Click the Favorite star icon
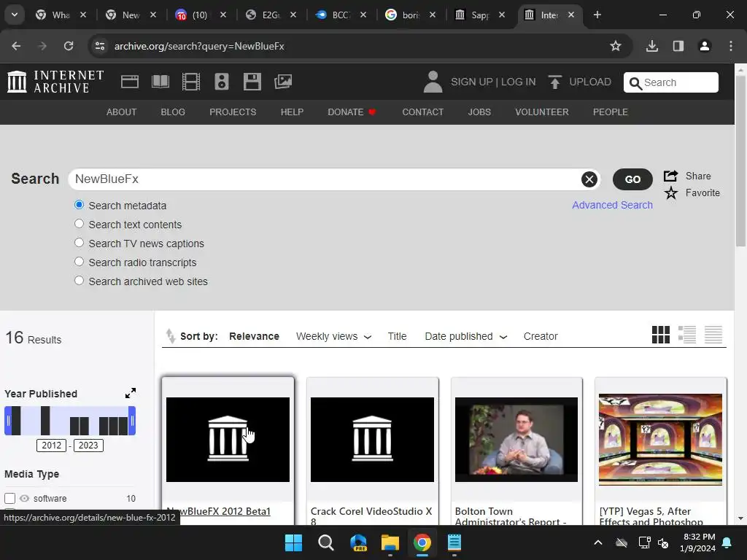The height and width of the screenshot is (560, 747). click(671, 192)
